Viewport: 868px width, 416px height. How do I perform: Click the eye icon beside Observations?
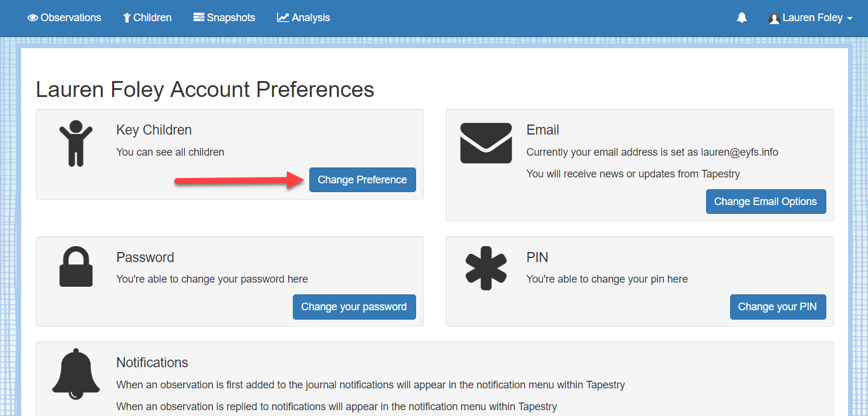[33, 18]
